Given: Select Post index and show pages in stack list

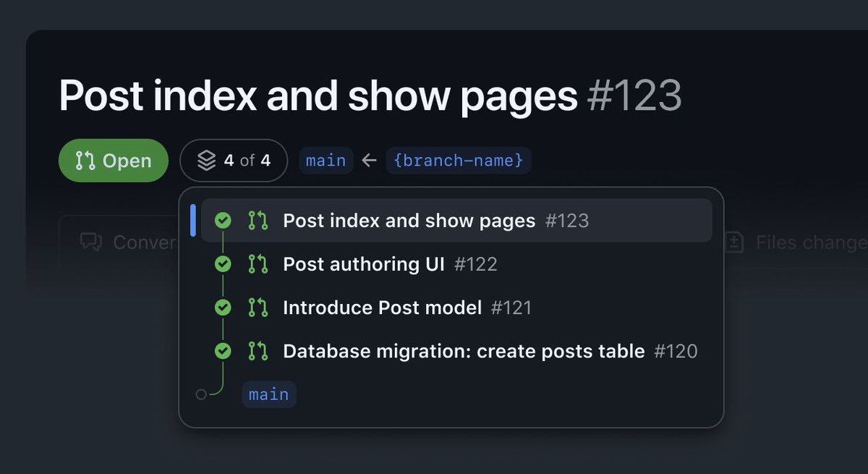Looking at the screenshot, I should click(409, 221).
